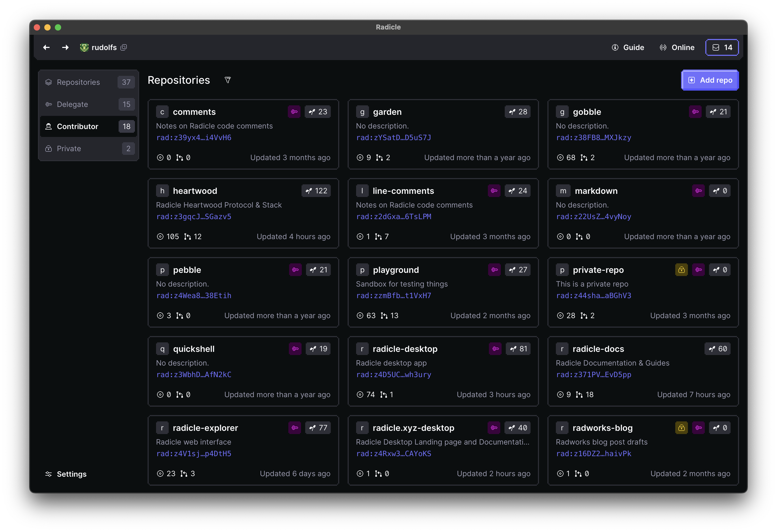The width and height of the screenshot is (777, 532).
Task: Open the repositories filter funnel icon
Action: [228, 80]
